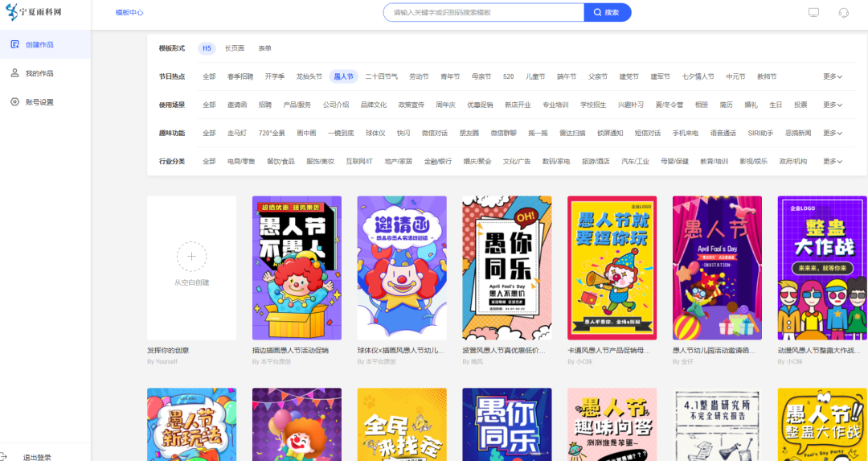Filter by 二十四节气
Screen dimensions: 868x461
point(382,76)
